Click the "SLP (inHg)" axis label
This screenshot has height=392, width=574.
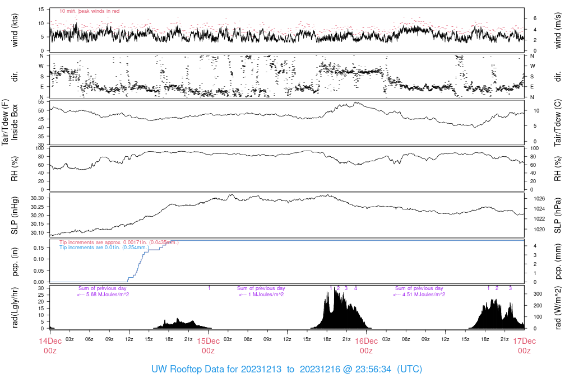pos(15,216)
